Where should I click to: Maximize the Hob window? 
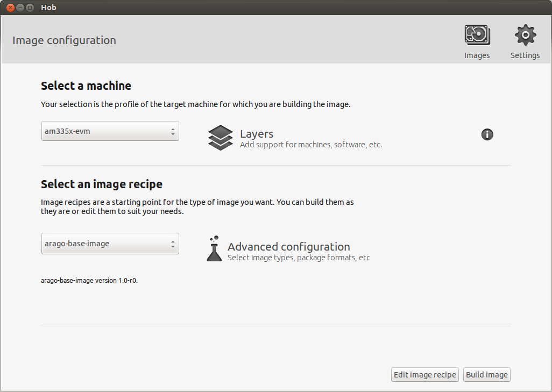[30, 8]
